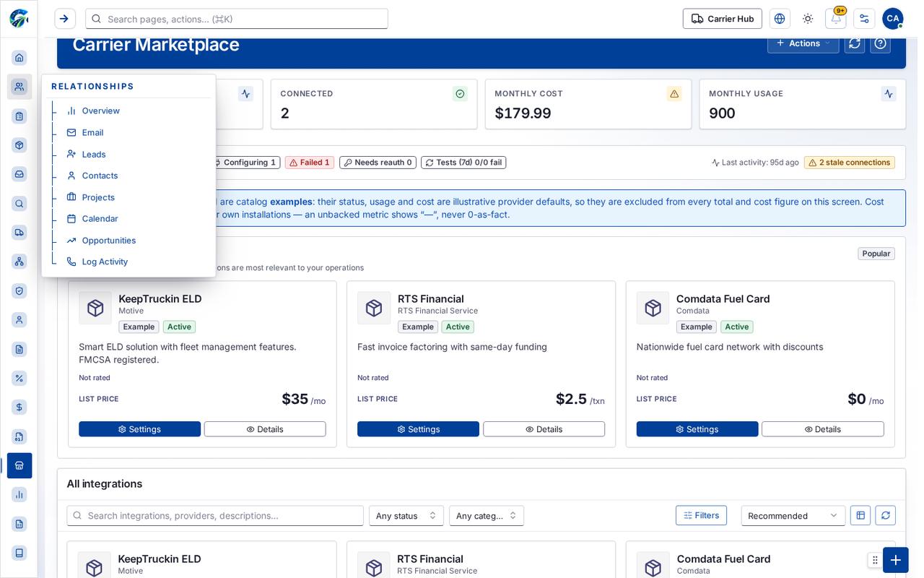
Task: Select Log Activity in Relationships menu
Action: pos(105,262)
